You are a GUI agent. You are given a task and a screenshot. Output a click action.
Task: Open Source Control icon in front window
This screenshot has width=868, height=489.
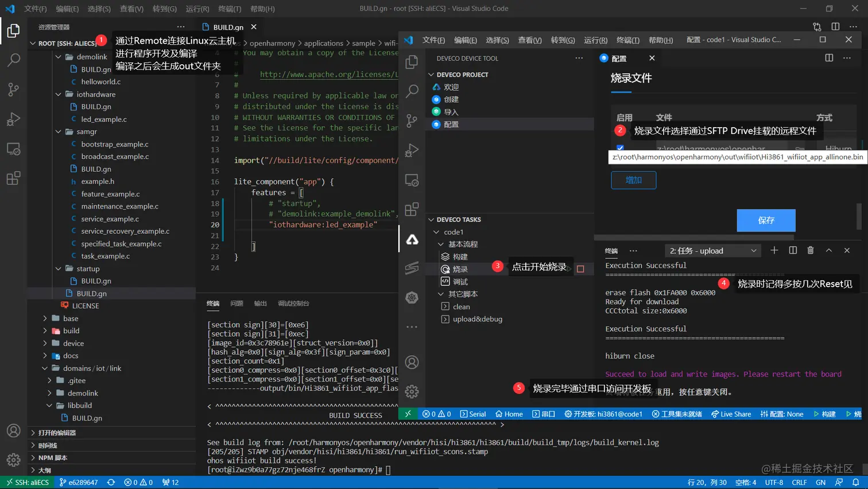click(412, 121)
